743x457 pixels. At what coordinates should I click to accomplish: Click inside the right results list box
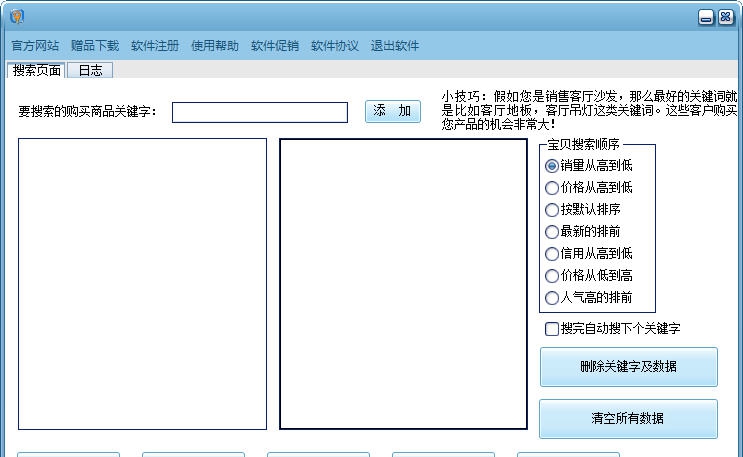[x=403, y=284]
